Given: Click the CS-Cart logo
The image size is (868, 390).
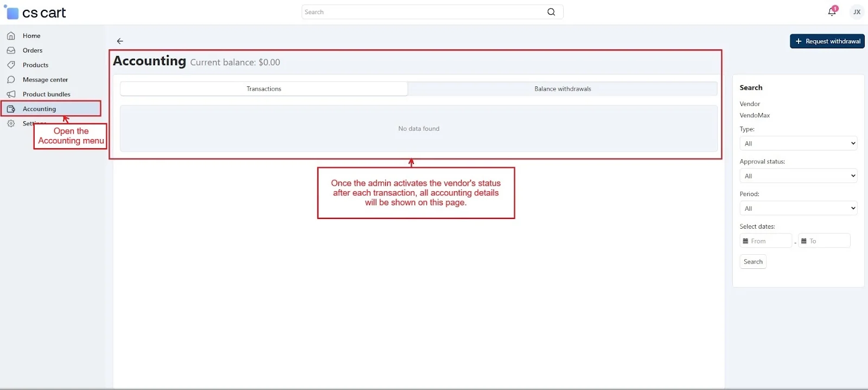Looking at the screenshot, I should (35, 12).
